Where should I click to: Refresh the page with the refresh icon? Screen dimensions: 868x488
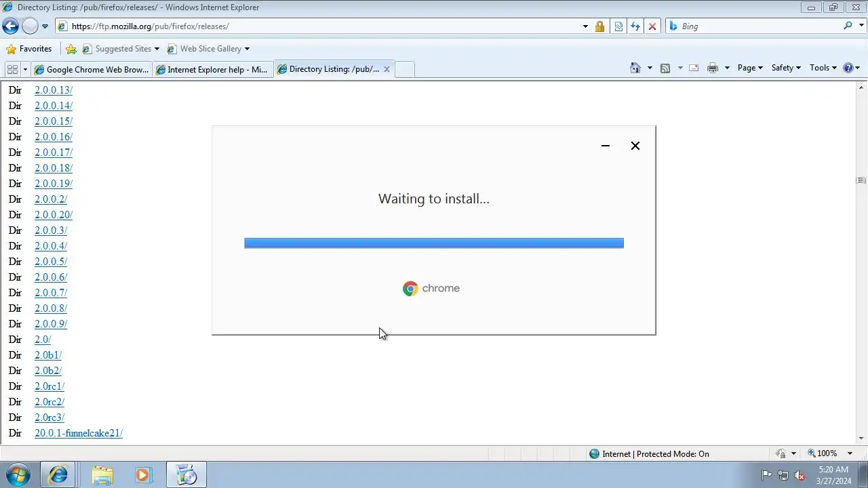coord(635,26)
